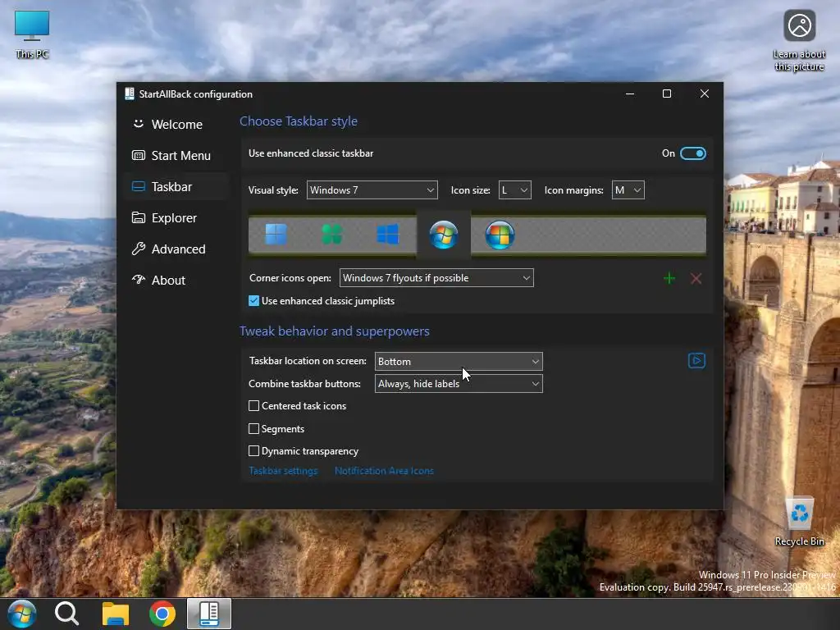The image size is (840, 630).
Task: Uncheck Use enhanced classic jumplists
Action: point(254,300)
